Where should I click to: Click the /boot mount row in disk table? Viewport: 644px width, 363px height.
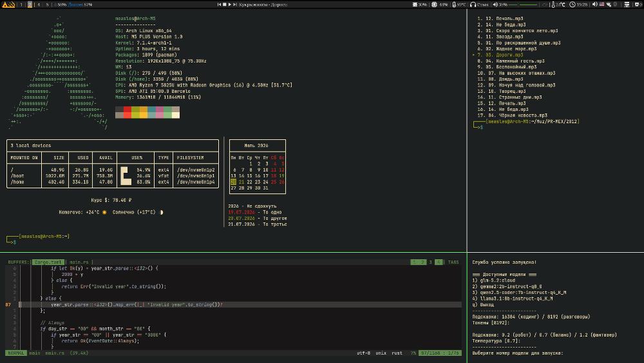pyautogui.click(x=113, y=175)
